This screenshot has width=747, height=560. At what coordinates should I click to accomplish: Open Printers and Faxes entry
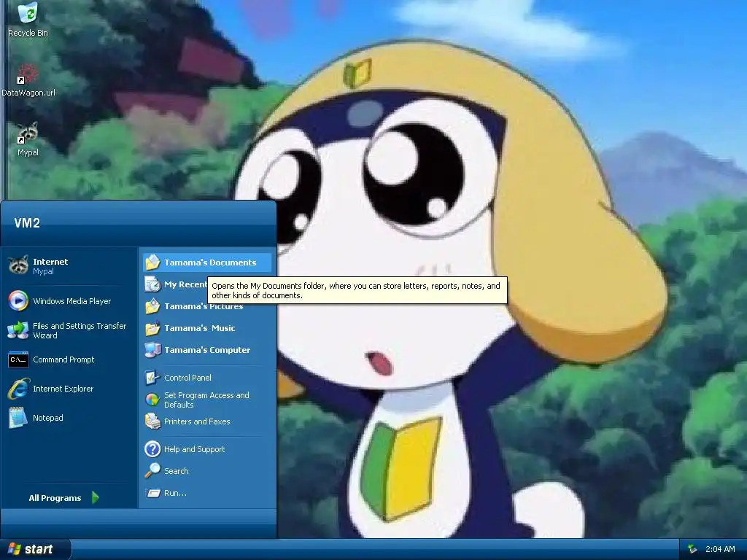point(207,421)
